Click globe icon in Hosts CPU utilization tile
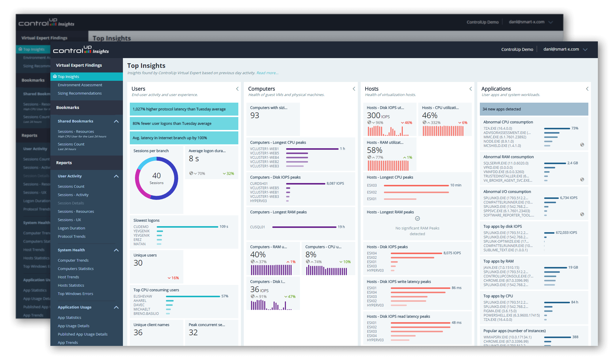 click(x=424, y=122)
